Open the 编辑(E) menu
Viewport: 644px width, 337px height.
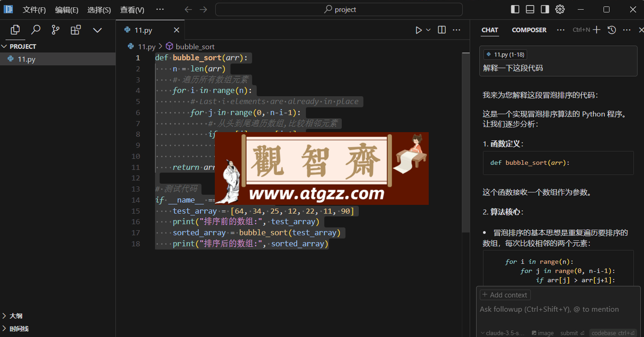67,10
